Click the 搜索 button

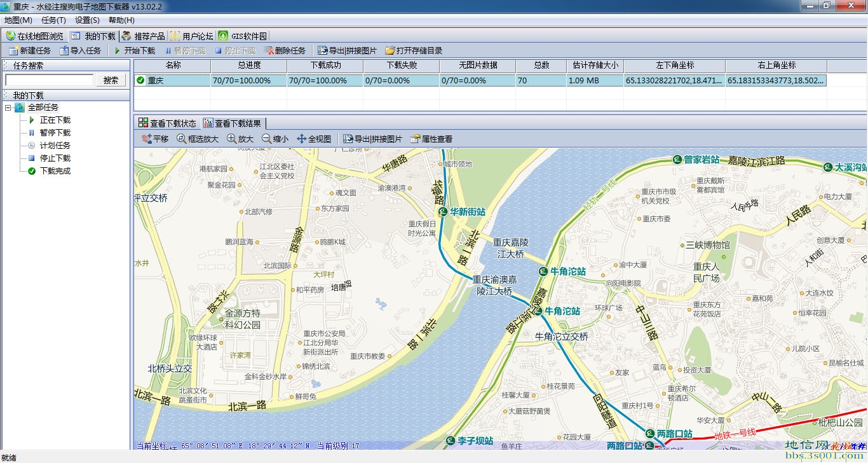tap(111, 80)
